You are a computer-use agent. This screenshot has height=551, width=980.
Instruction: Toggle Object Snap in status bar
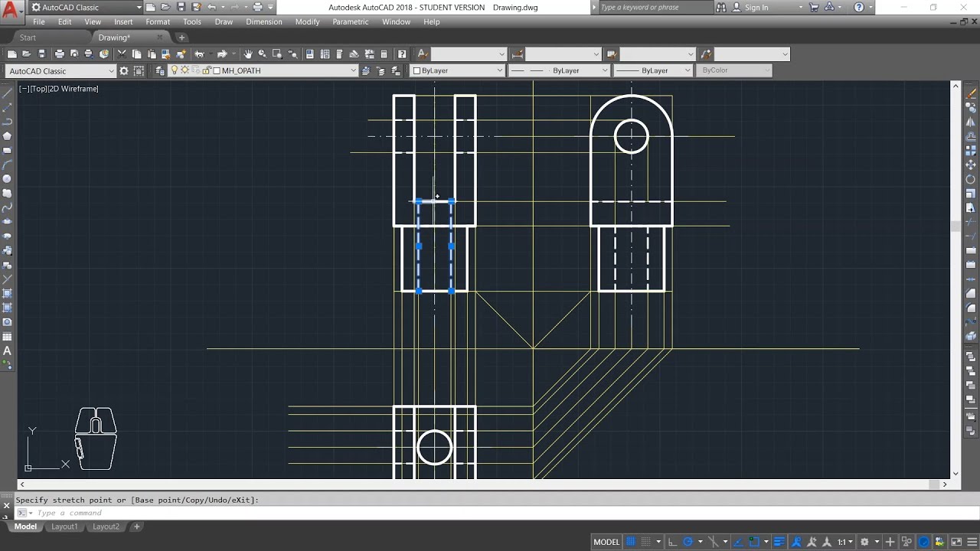pyautogui.click(x=754, y=542)
